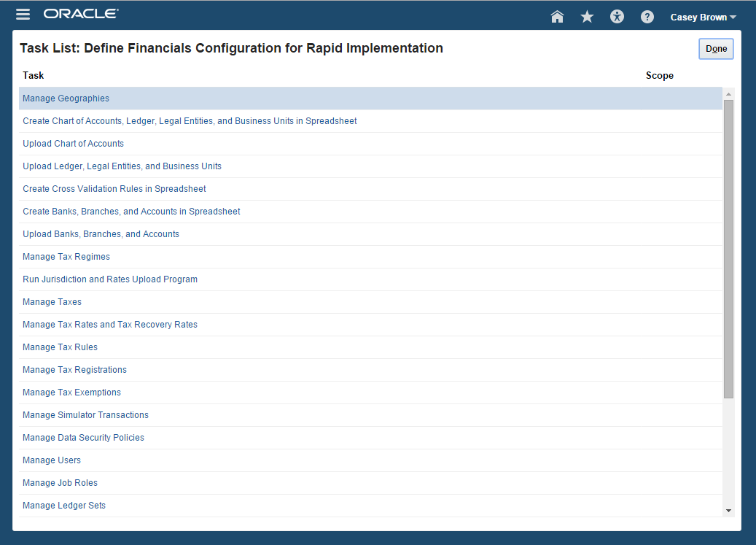Select Manage Job Roles task

(x=60, y=483)
